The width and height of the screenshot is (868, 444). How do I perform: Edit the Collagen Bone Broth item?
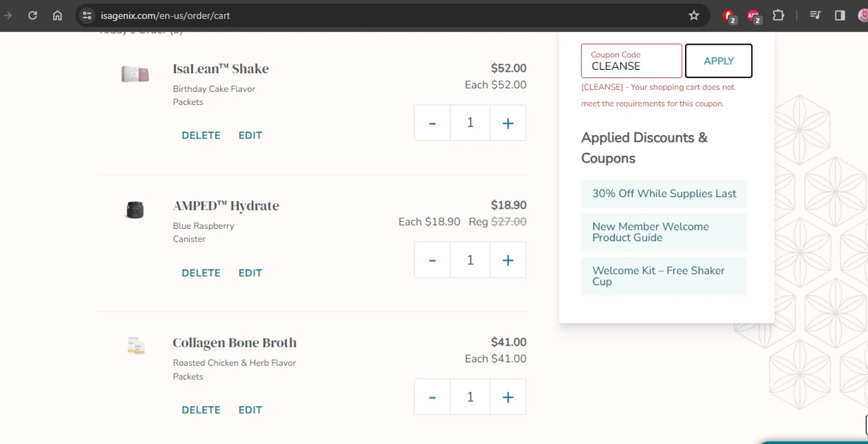[250, 410]
